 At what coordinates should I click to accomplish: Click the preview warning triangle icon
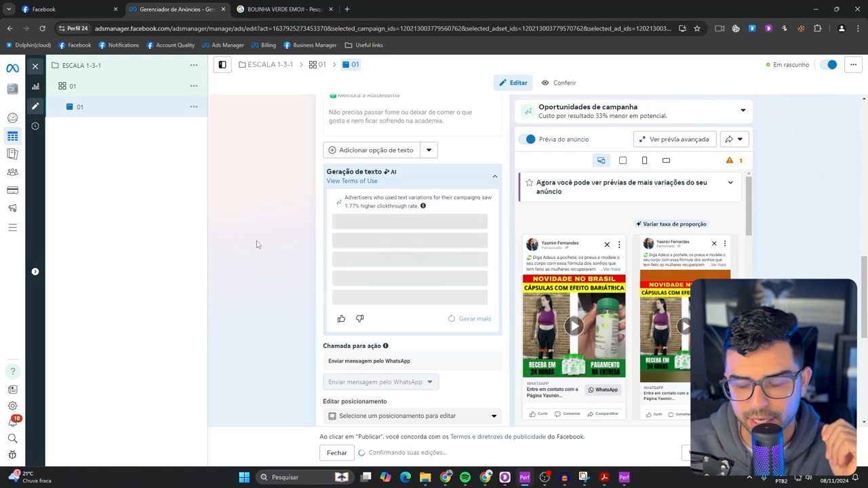pyautogui.click(x=730, y=161)
